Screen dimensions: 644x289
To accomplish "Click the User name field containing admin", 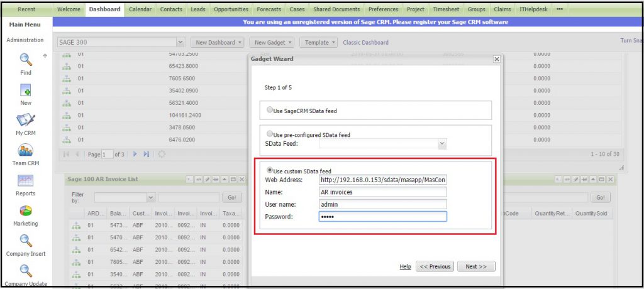I will click(383, 204).
